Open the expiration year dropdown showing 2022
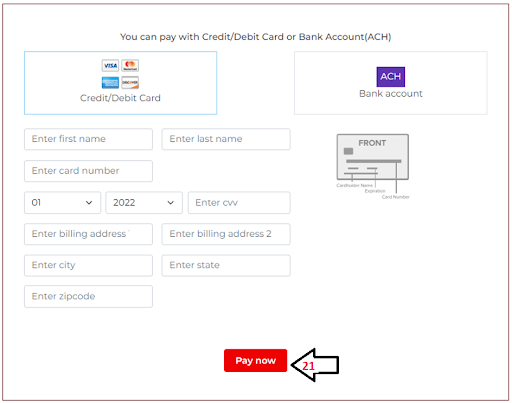This screenshot has height=403, width=512. click(144, 203)
